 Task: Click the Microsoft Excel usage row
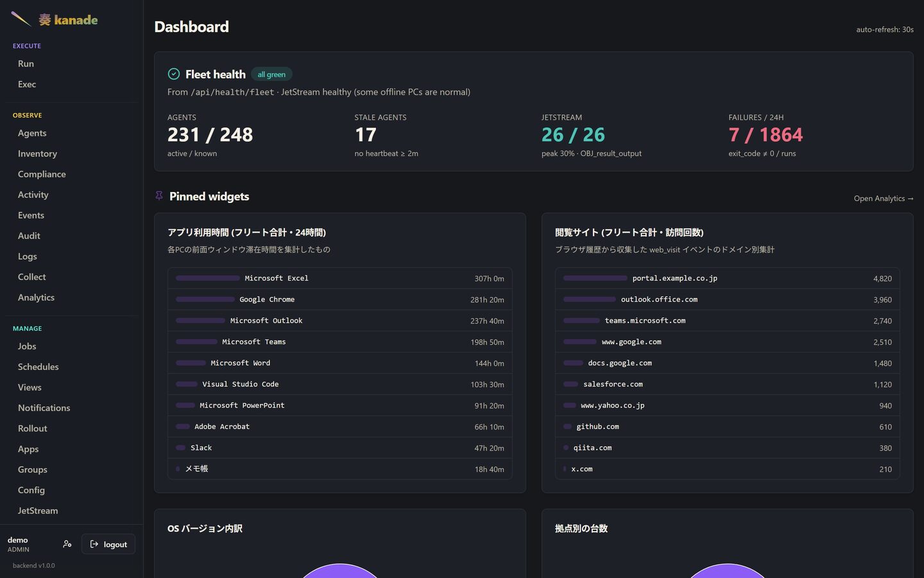pyautogui.click(x=340, y=278)
